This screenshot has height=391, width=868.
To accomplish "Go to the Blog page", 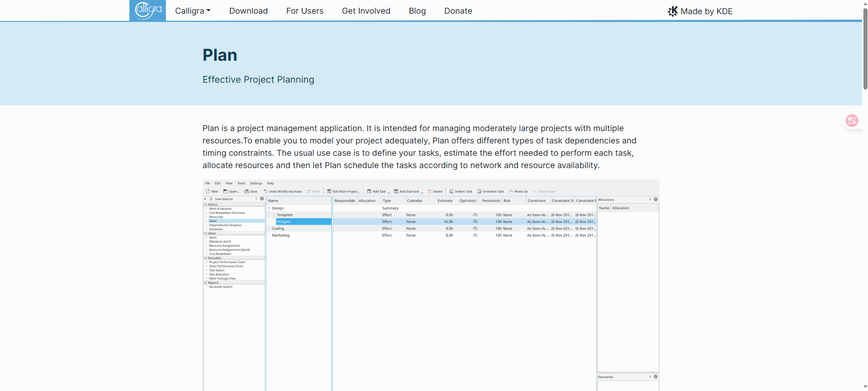I will (417, 11).
